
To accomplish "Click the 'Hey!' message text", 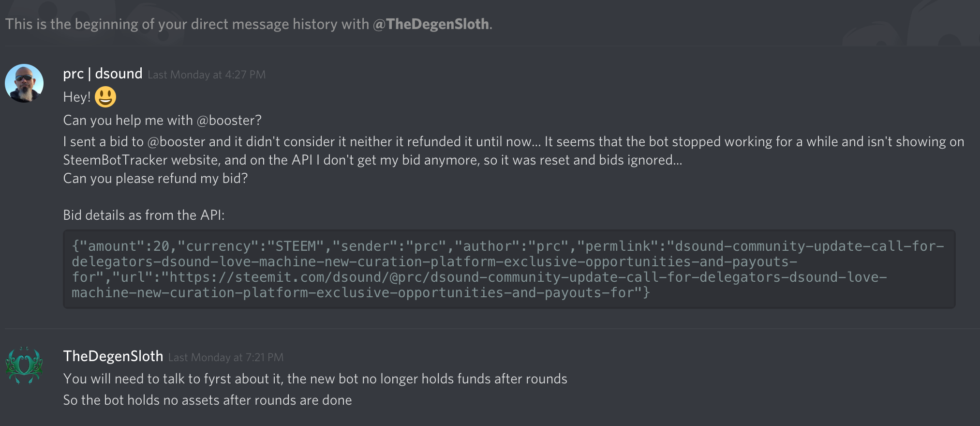I will pyautogui.click(x=77, y=97).
